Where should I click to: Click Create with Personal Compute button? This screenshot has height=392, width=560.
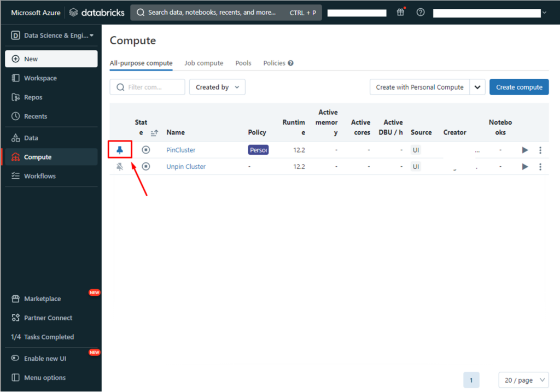[x=419, y=87]
